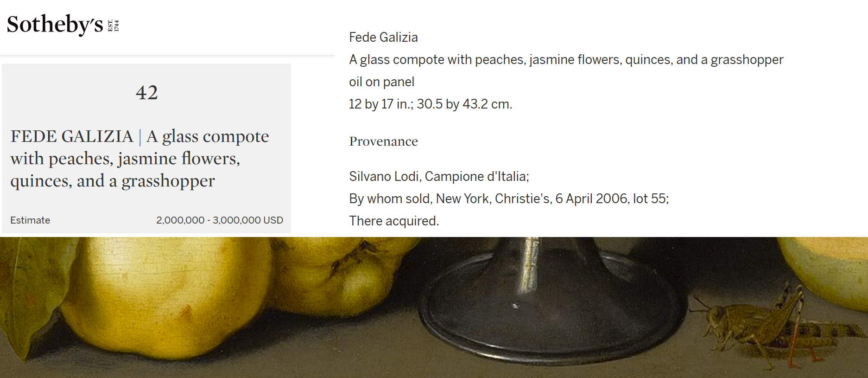Click the oil on panel medium text
This screenshot has width=868, height=378.
[381, 82]
